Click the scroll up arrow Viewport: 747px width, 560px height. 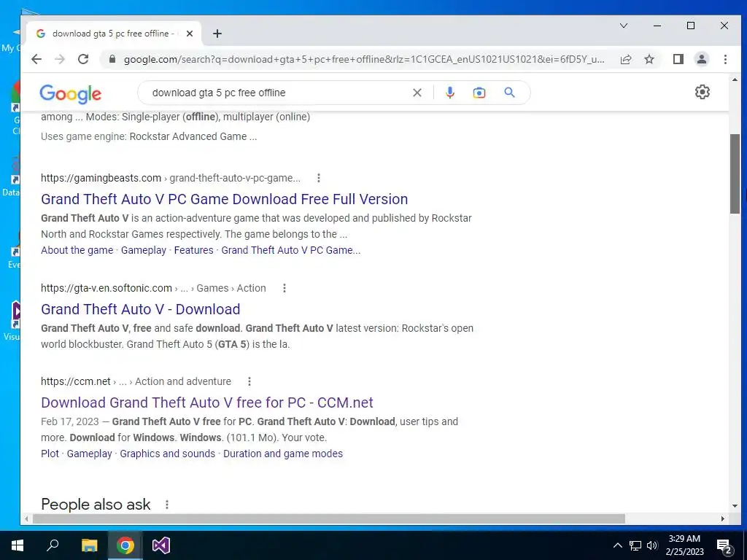735,79
